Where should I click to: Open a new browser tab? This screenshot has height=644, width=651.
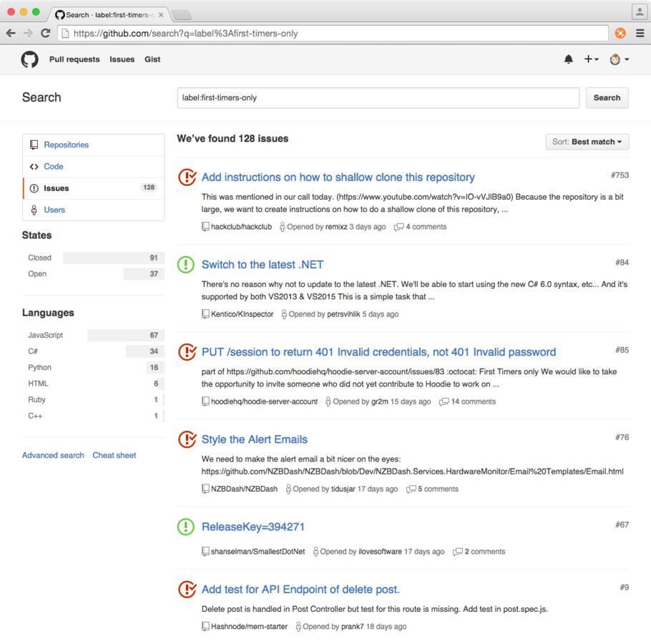pos(182,15)
